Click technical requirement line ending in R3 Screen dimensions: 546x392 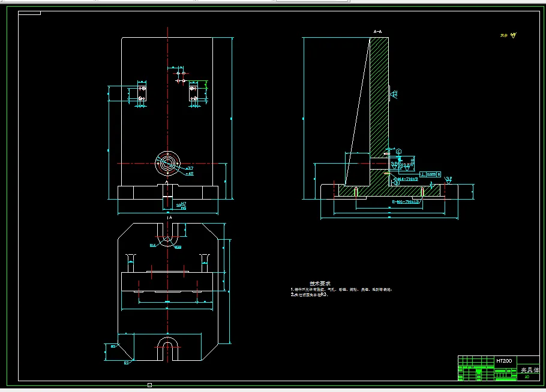tap(310, 295)
